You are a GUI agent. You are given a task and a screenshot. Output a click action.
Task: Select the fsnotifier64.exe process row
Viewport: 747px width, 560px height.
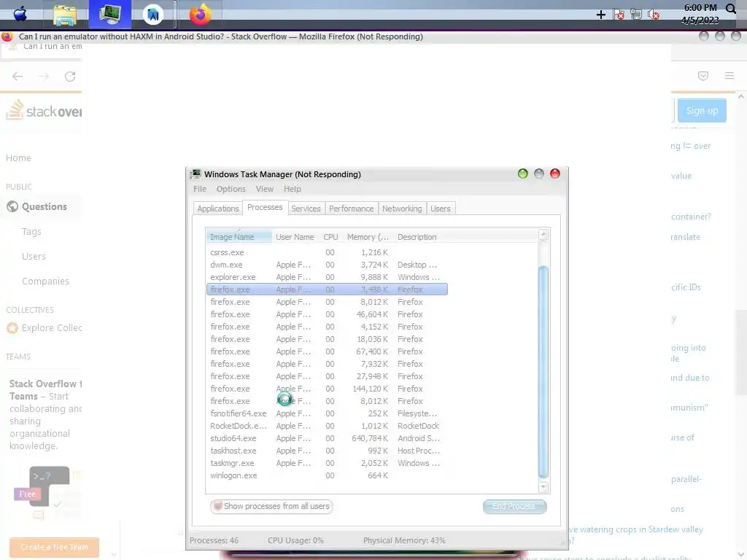(327, 413)
